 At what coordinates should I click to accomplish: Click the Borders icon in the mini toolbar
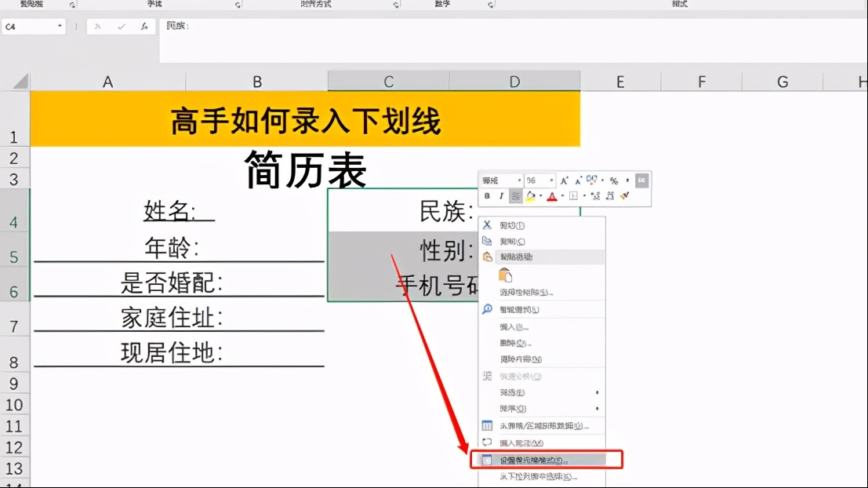[x=575, y=195]
